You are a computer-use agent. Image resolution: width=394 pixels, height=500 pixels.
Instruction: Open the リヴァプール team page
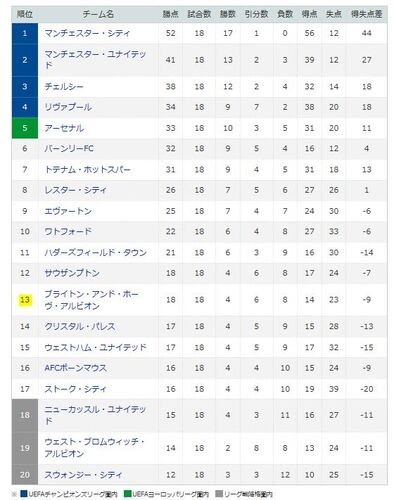(x=68, y=107)
